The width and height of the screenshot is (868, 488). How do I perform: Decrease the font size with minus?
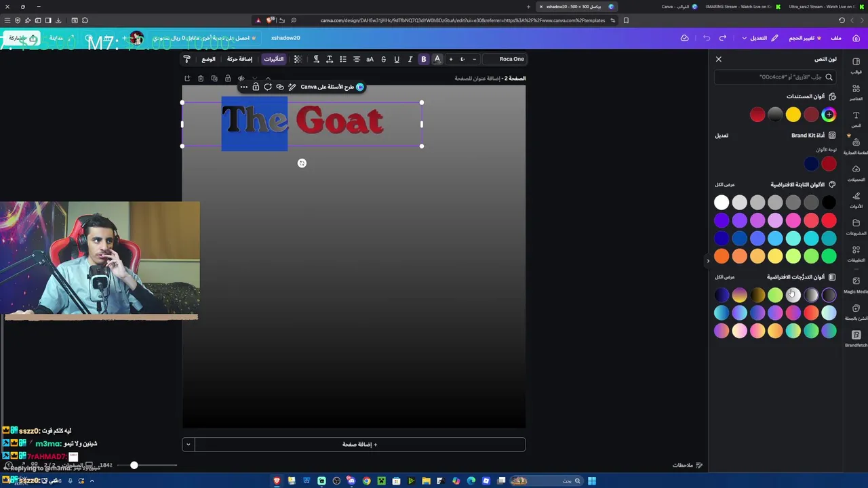474,59
